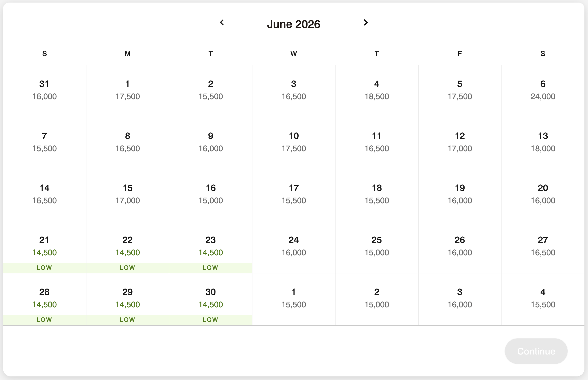Screen dimensions: 588x380
Task: Select June 27 priced 16,500
Action: pyautogui.click(x=543, y=246)
